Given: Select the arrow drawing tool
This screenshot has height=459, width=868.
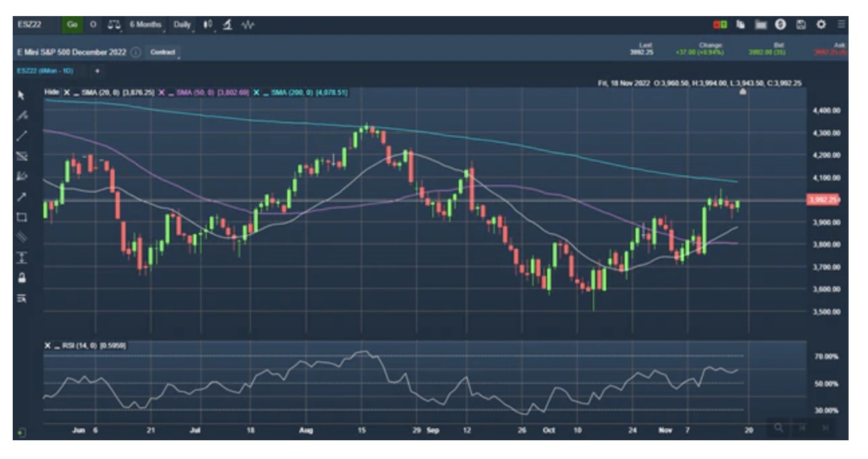Looking at the screenshot, I should [x=21, y=197].
